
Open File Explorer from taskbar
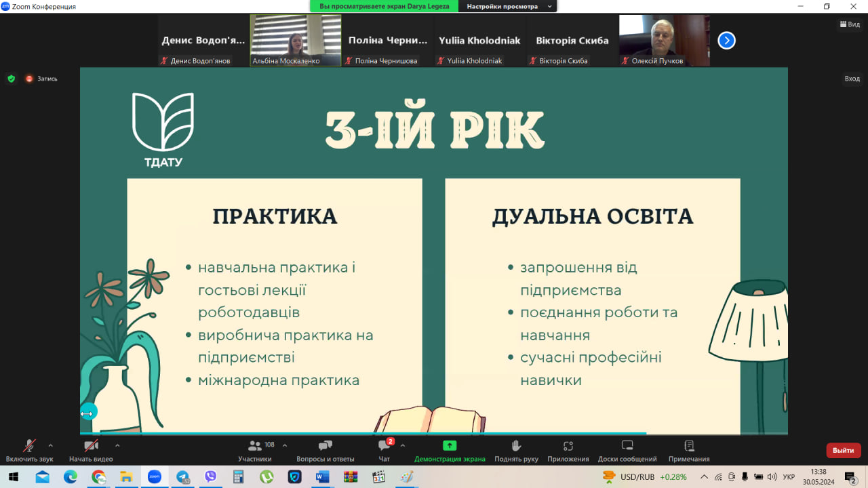coord(126,477)
